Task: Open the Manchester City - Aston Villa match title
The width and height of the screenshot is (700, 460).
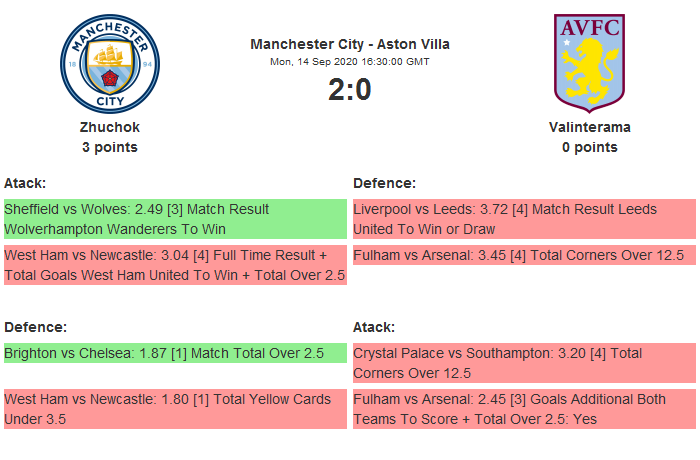Action: point(350,44)
